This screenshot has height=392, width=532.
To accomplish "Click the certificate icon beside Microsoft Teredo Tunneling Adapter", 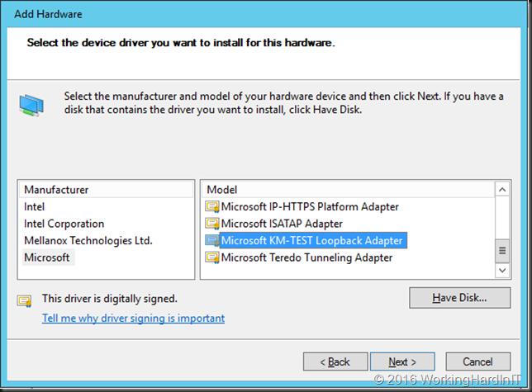I will tap(212, 257).
